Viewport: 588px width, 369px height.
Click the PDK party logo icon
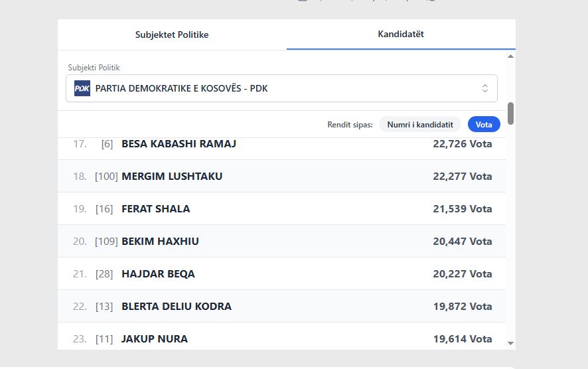(x=82, y=88)
